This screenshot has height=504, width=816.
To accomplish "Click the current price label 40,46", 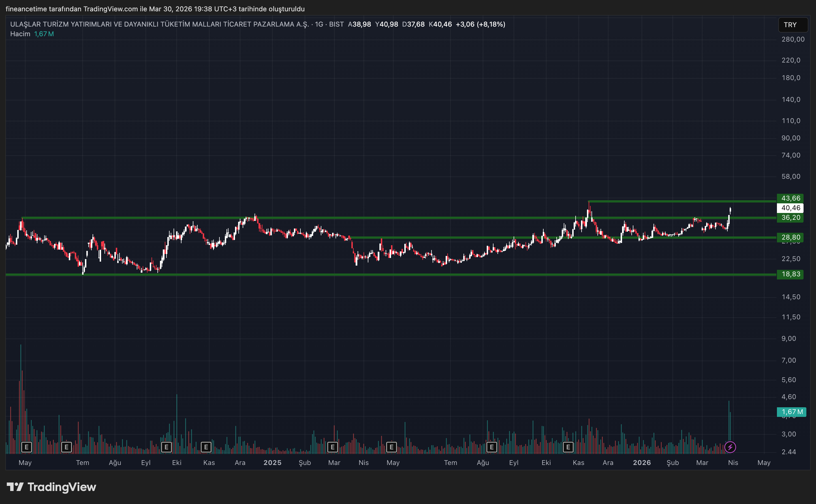I will pos(790,208).
